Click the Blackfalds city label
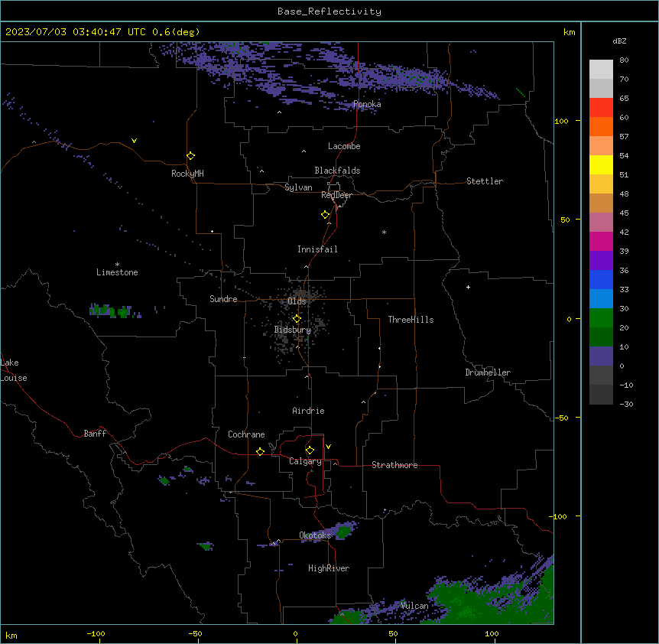Image resolution: width=659 pixels, height=644 pixels. click(337, 171)
